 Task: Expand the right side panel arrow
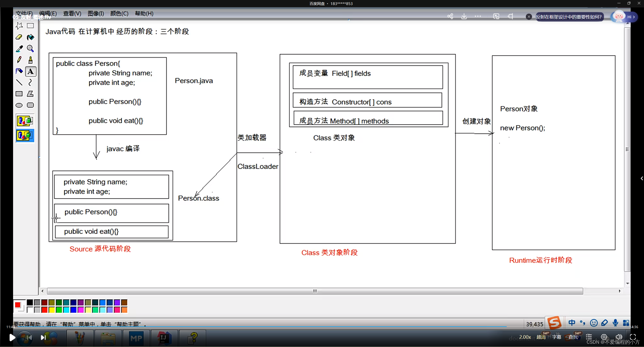[x=642, y=178]
